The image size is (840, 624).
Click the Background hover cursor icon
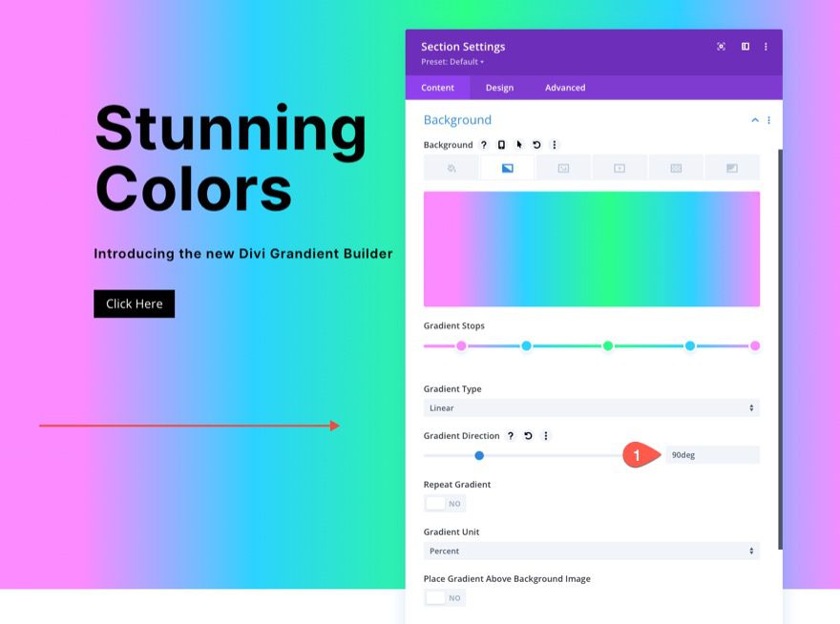(518, 145)
